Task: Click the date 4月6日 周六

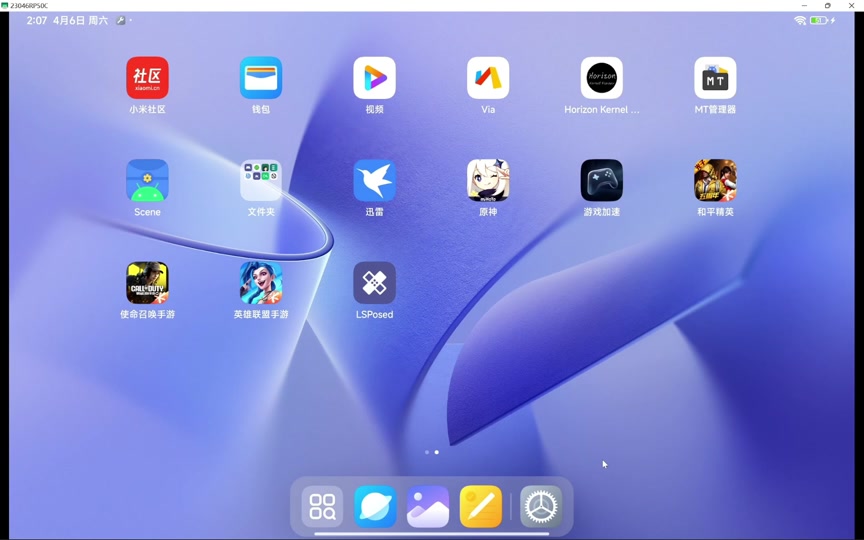Action: point(80,20)
